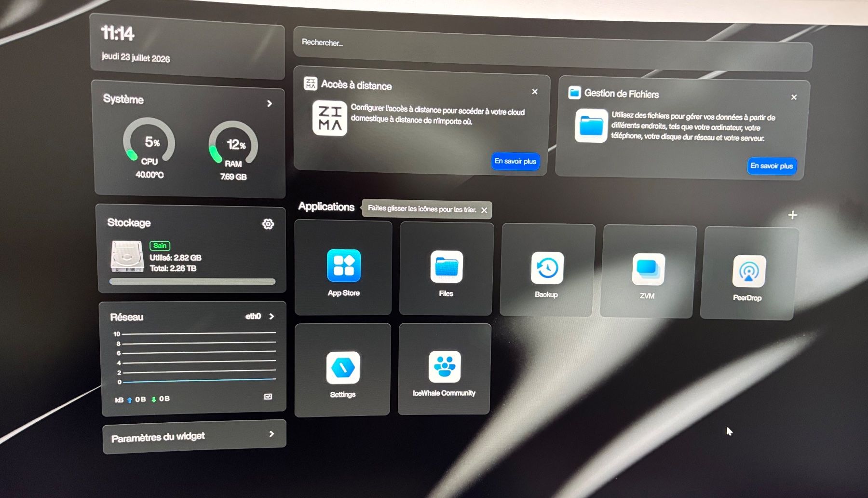The height and width of the screenshot is (498, 868).
Task: Click the Stockage widget title
Action: pyautogui.click(x=129, y=222)
